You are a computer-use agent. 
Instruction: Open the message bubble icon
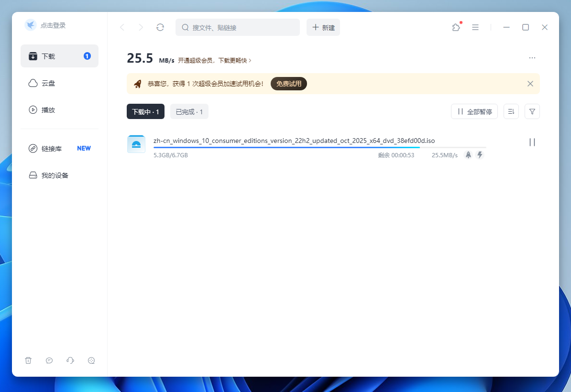click(49, 360)
